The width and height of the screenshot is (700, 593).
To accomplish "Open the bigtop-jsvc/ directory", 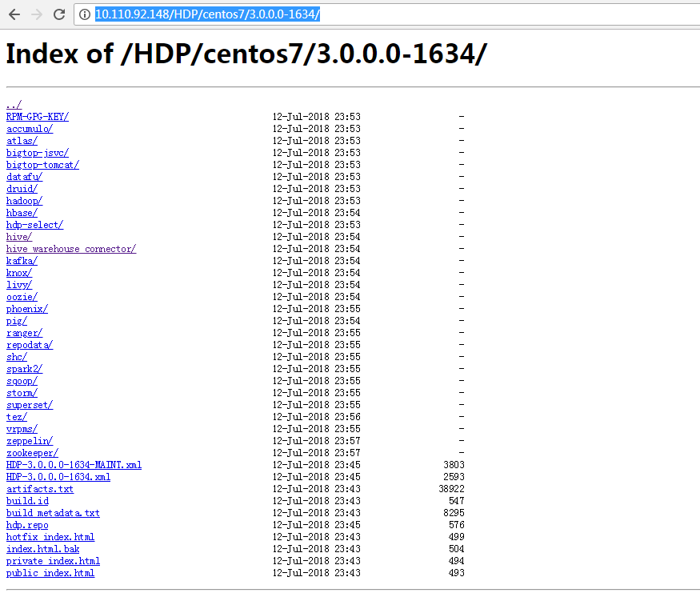I will pyautogui.click(x=38, y=153).
